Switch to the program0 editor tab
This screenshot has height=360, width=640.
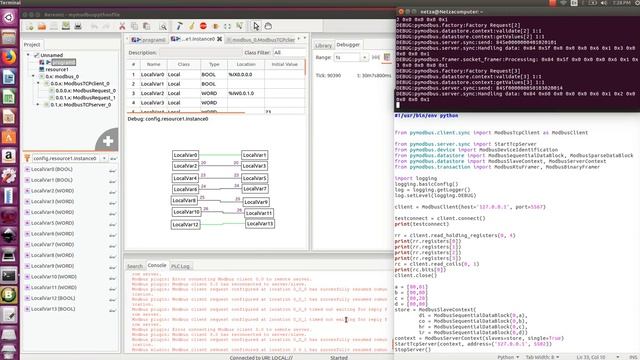pos(148,40)
